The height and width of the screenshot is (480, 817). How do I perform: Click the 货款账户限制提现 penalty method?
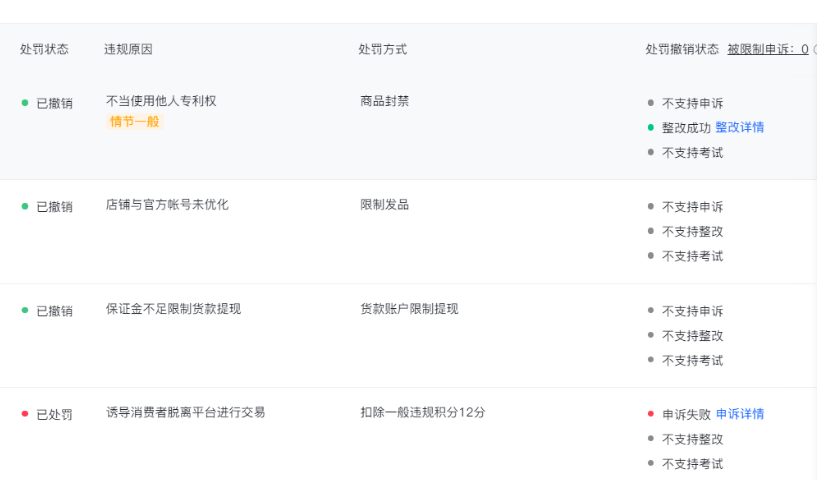click(409, 309)
